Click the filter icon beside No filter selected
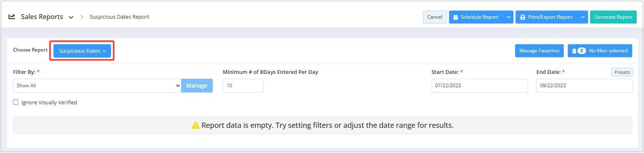This screenshot has height=153, width=644. point(574,51)
